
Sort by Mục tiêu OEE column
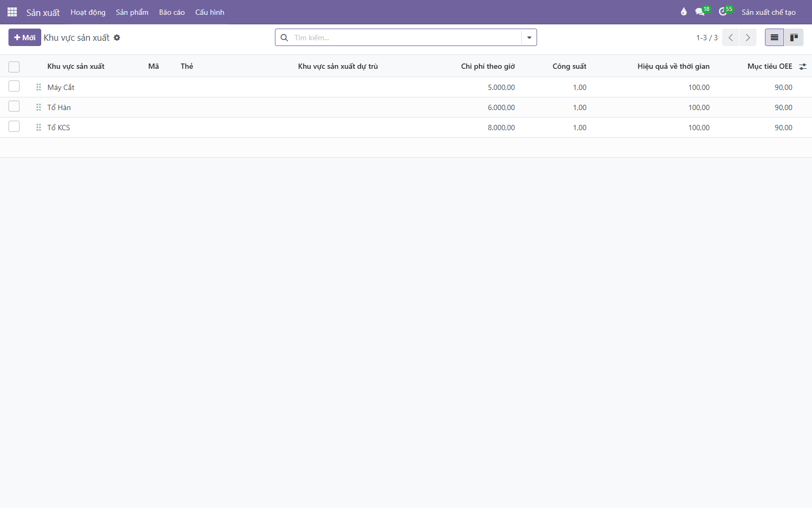pyautogui.click(x=770, y=66)
